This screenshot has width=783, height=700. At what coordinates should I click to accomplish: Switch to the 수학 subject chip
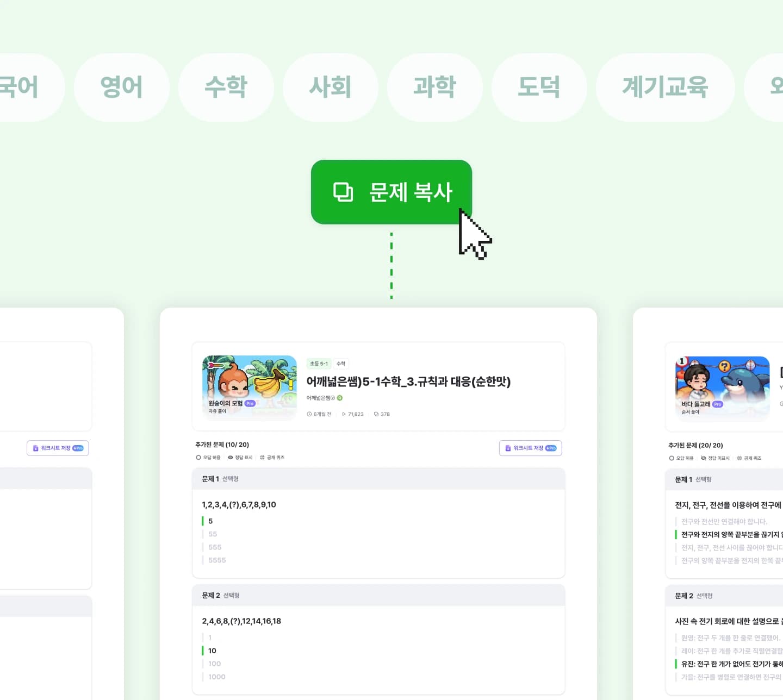[226, 87]
